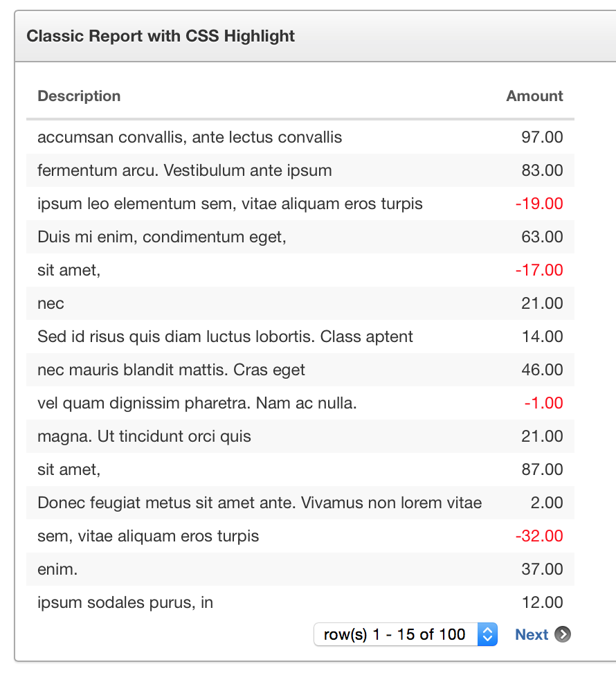Go to the Next page link

tap(532, 634)
